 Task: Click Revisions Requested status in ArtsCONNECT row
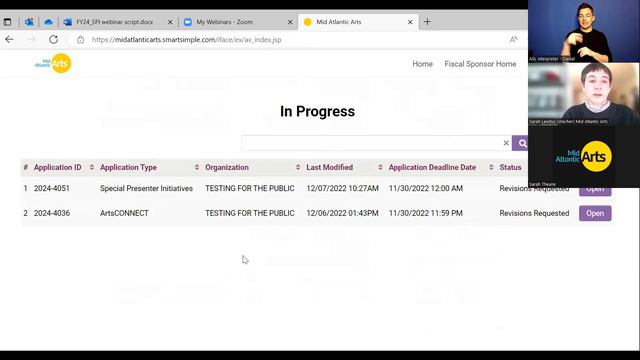(x=534, y=213)
